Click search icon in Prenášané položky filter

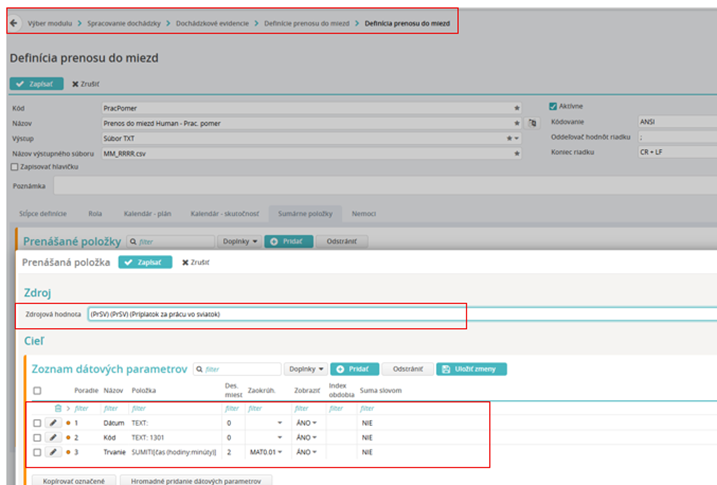pyautogui.click(x=133, y=241)
